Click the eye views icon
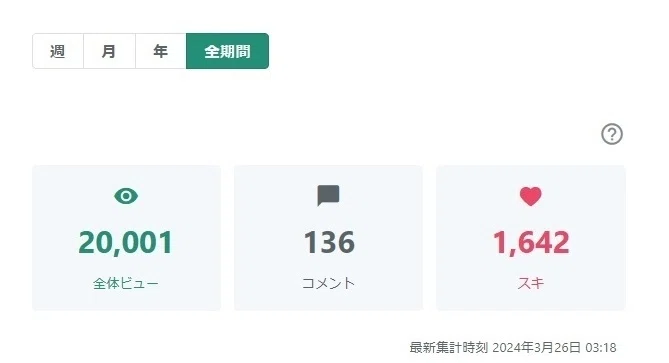669x363 pixels. pyautogui.click(x=126, y=196)
